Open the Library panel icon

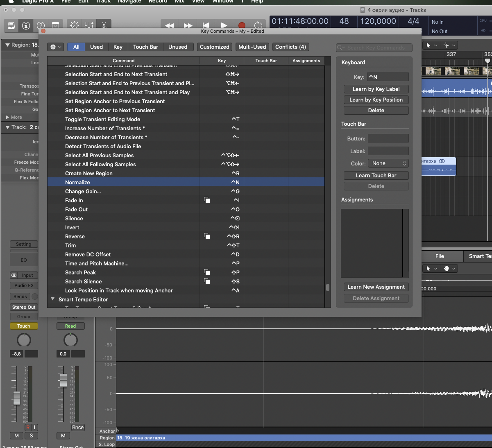tap(11, 25)
